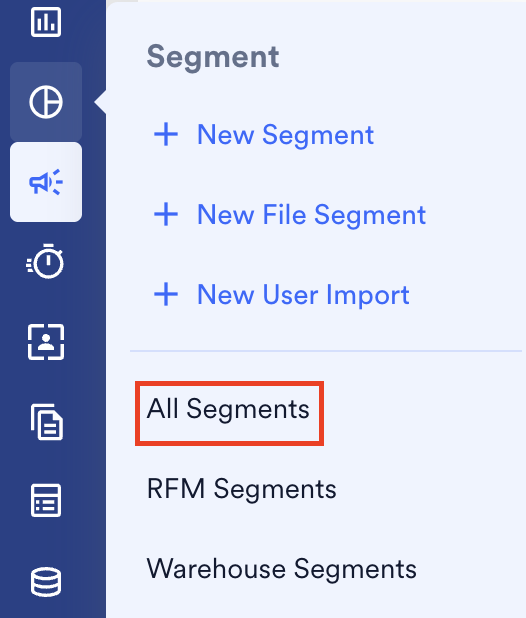The image size is (526, 618).
Task: Open the user focus frame icon
Action: [46, 342]
